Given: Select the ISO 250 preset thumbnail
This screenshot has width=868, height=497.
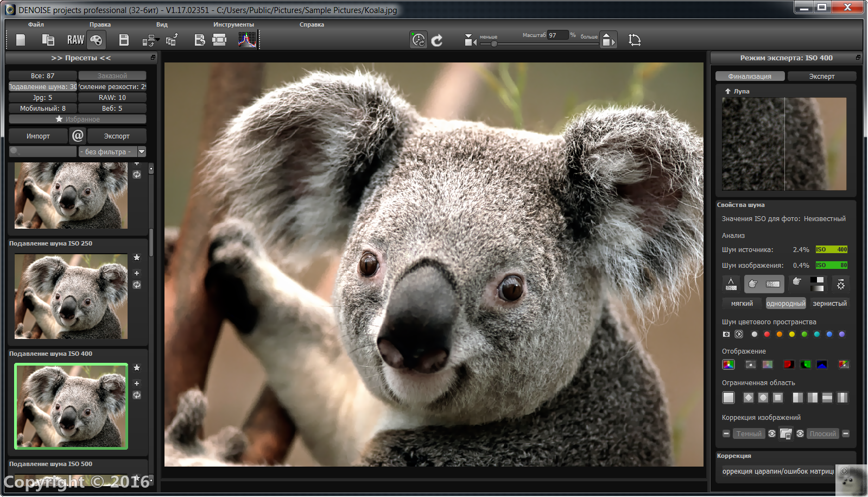Looking at the screenshot, I should click(x=71, y=297).
